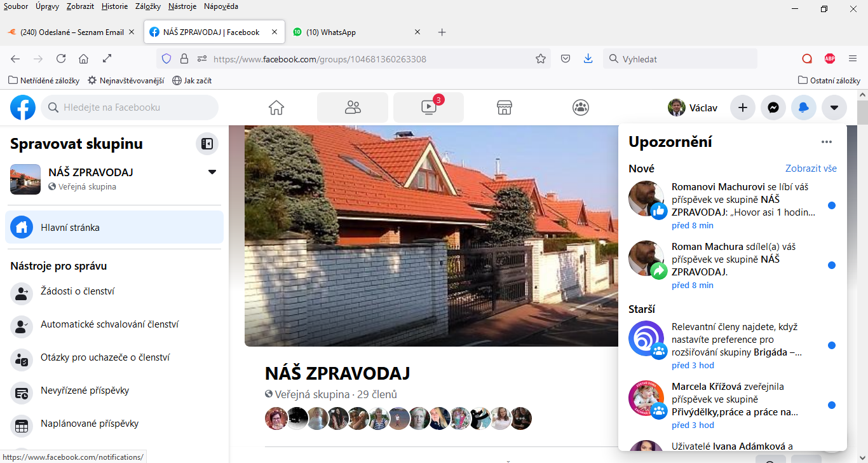868x463 pixels.
Task: Toggle the Notifications bell icon
Action: coord(804,107)
